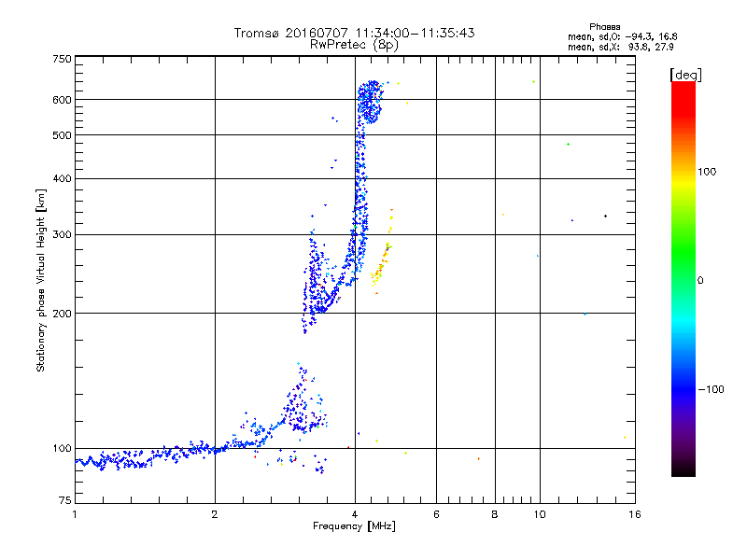This screenshot has height=560, width=747.
Task: Click the x-axis tick label '6'
Action: (x=436, y=514)
